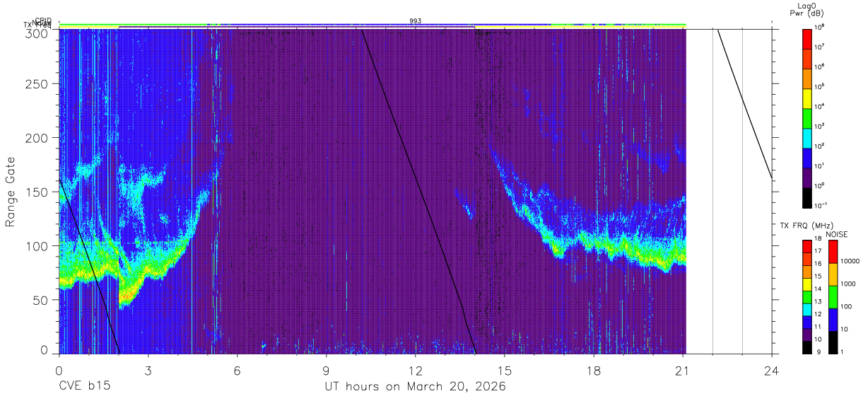Screen dimensions: 868x401
Task: Click the black 9–10 segment of TX FRQ colorbar
Action: 807,347
